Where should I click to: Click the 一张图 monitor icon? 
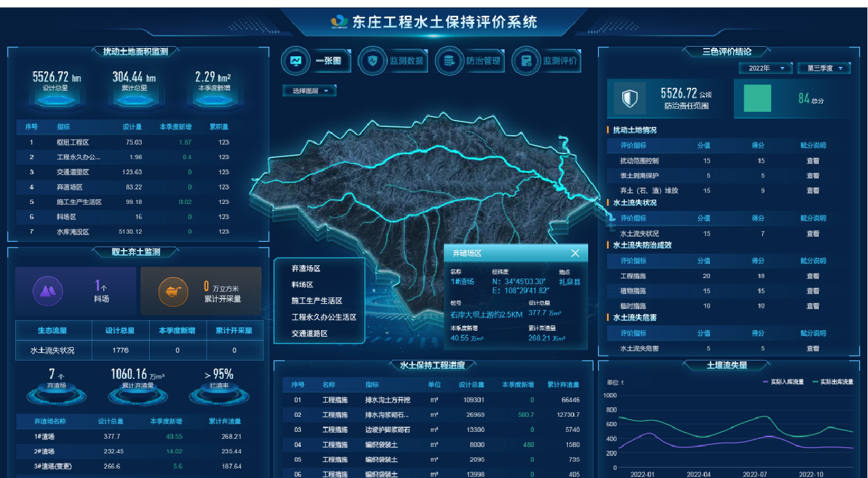coord(296,61)
